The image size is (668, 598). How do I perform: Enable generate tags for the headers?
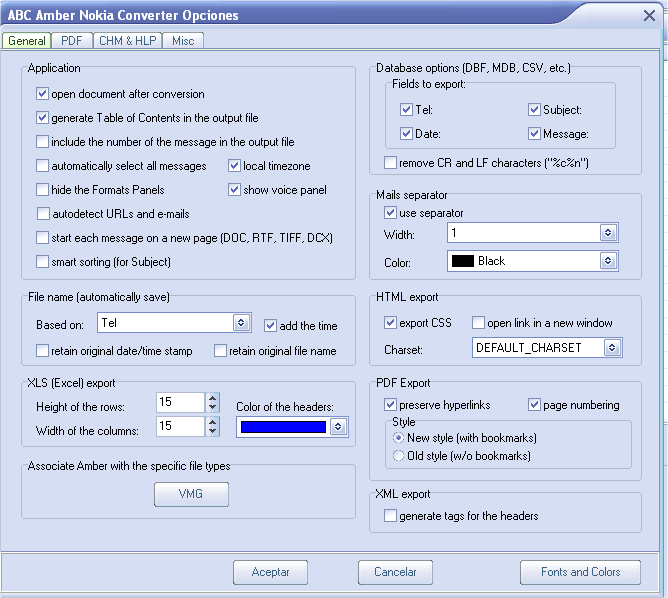pos(390,516)
